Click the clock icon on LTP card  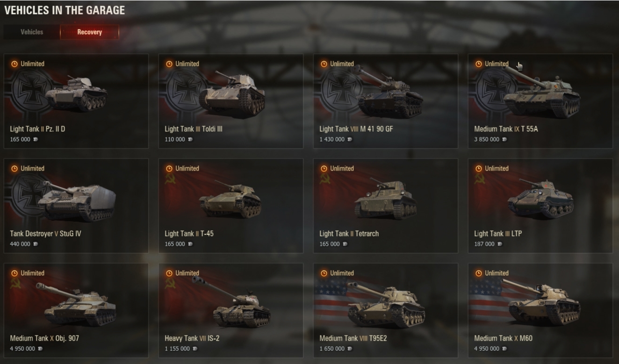tap(479, 169)
